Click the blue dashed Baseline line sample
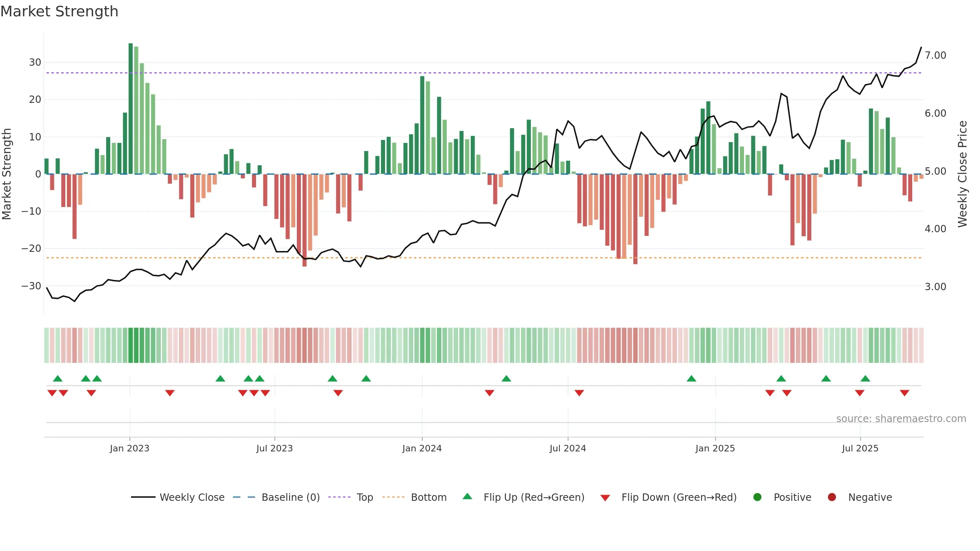The height and width of the screenshot is (551, 980). coord(244,497)
